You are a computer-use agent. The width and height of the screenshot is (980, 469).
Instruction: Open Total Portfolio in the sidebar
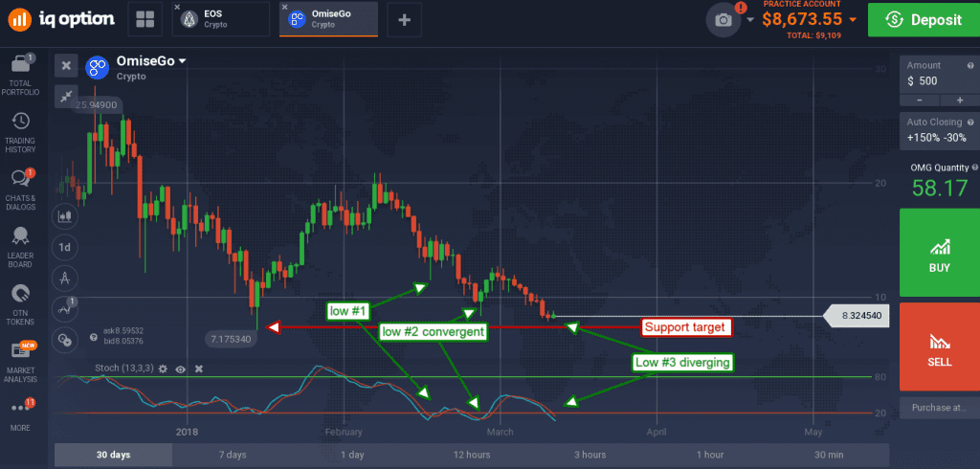[22, 77]
